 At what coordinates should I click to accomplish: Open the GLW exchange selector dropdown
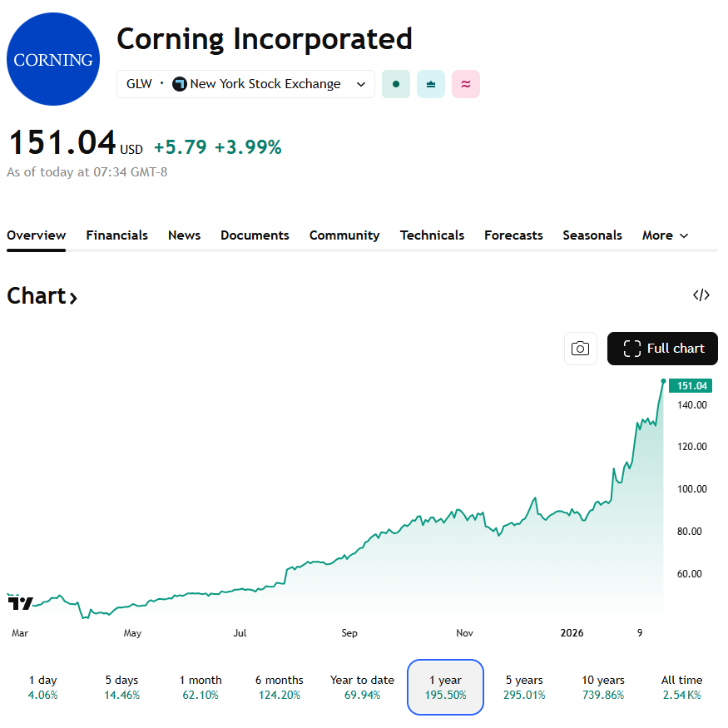[x=245, y=84]
